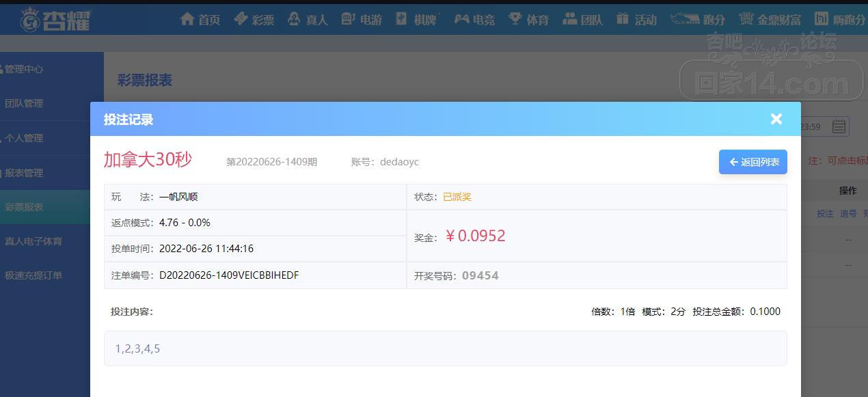
Task: Click the trophy icon beside 体育
Action: click(515, 19)
